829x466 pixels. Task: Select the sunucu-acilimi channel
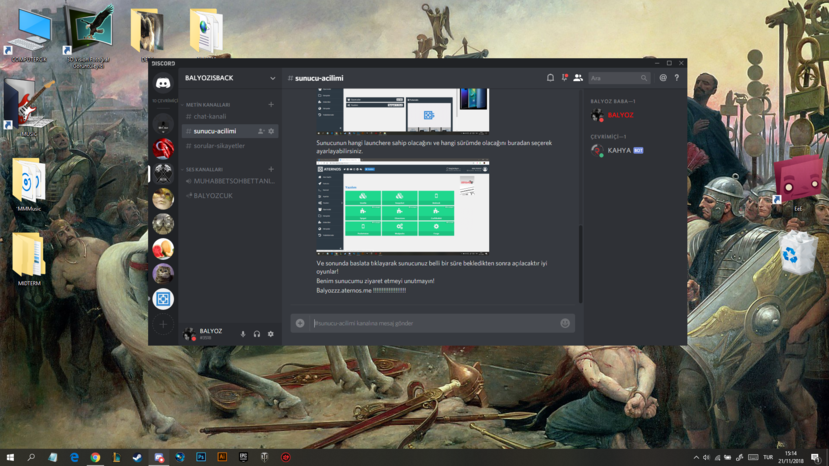230,131
